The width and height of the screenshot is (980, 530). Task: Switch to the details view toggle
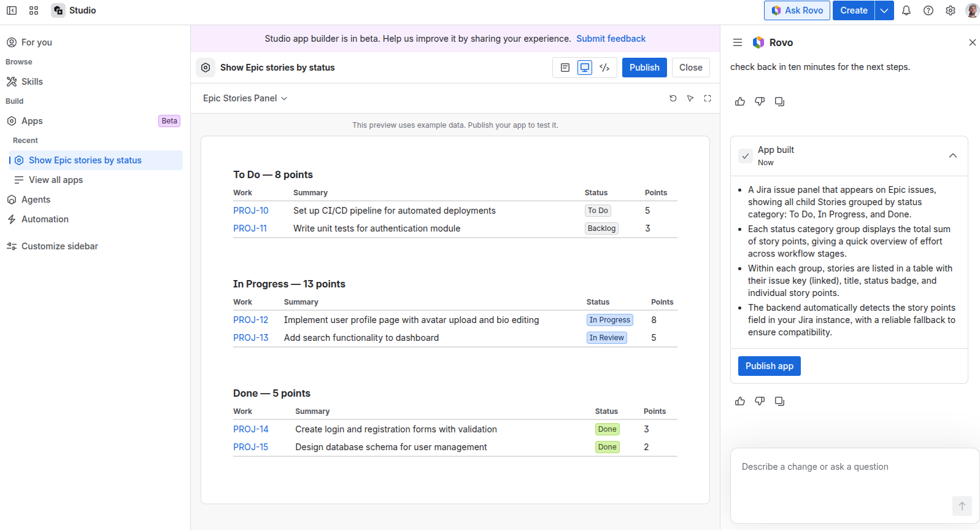565,68
